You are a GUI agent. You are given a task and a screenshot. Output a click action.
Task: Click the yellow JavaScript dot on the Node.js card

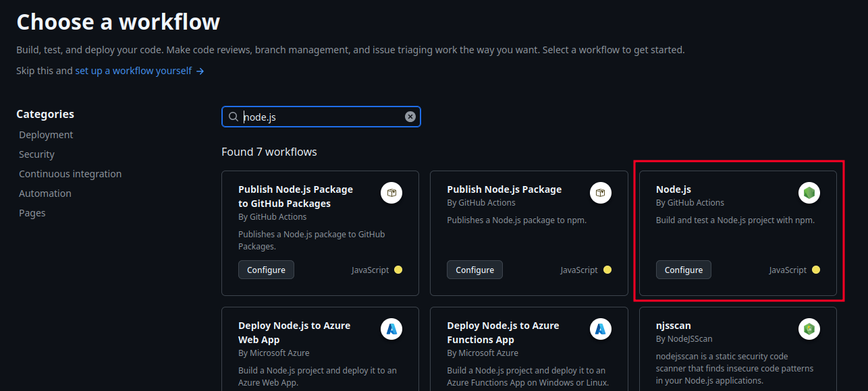click(x=815, y=269)
